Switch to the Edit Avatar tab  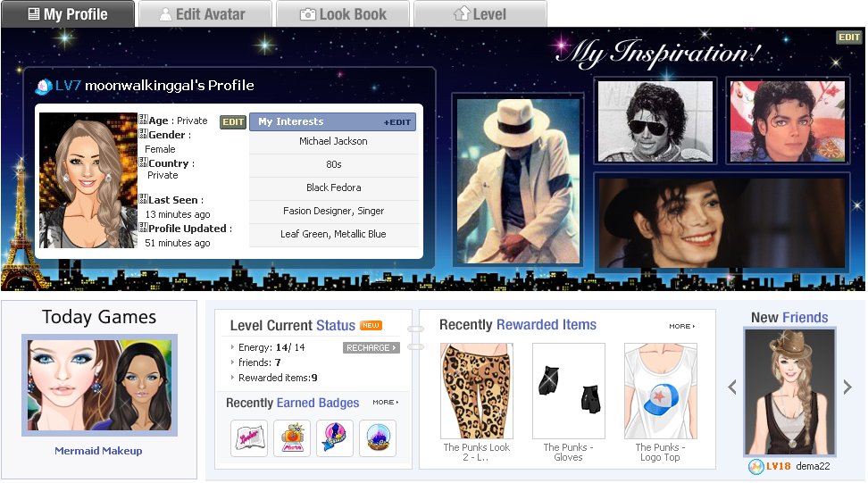tap(204, 13)
